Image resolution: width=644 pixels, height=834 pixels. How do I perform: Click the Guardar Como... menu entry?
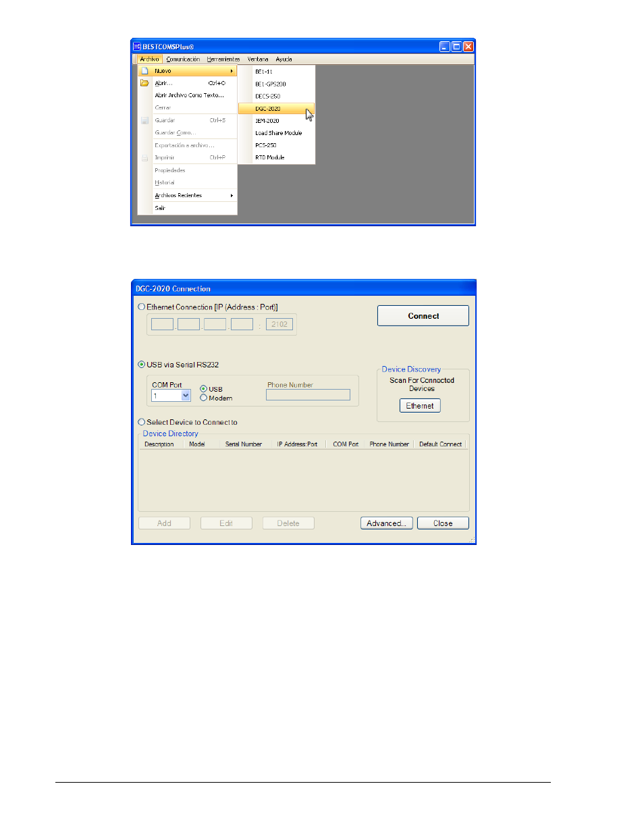[188, 132]
